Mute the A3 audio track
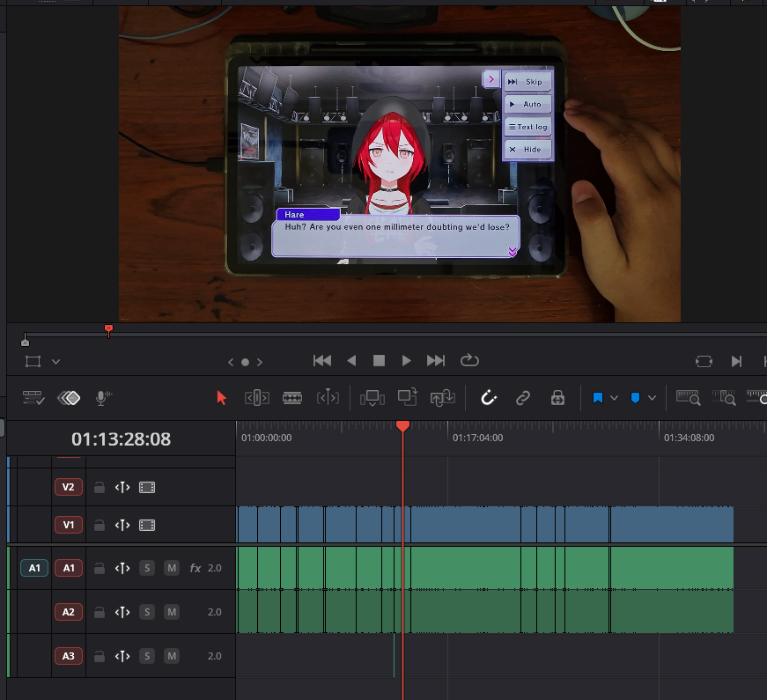 (x=172, y=656)
